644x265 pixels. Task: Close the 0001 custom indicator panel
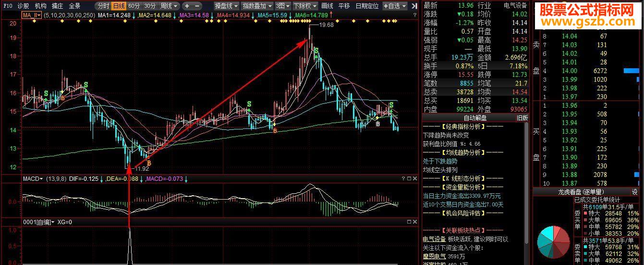[x=415, y=222]
